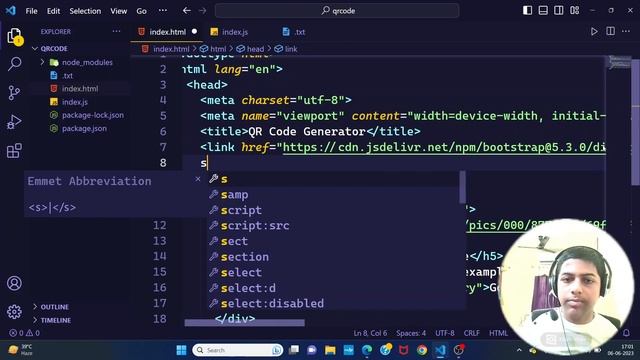Open the Run and Debug view
Viewport: 640px width, 360px height.
14,122
